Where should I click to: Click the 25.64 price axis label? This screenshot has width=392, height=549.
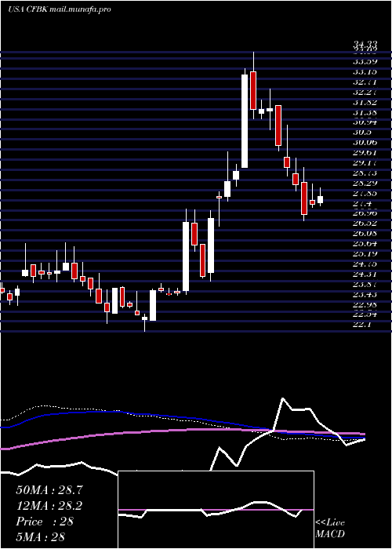pos(365,243)
